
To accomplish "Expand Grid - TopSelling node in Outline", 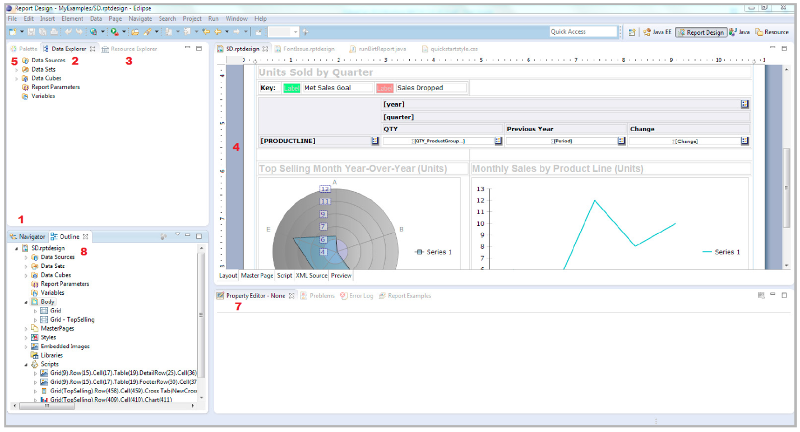I will point(35,320).
